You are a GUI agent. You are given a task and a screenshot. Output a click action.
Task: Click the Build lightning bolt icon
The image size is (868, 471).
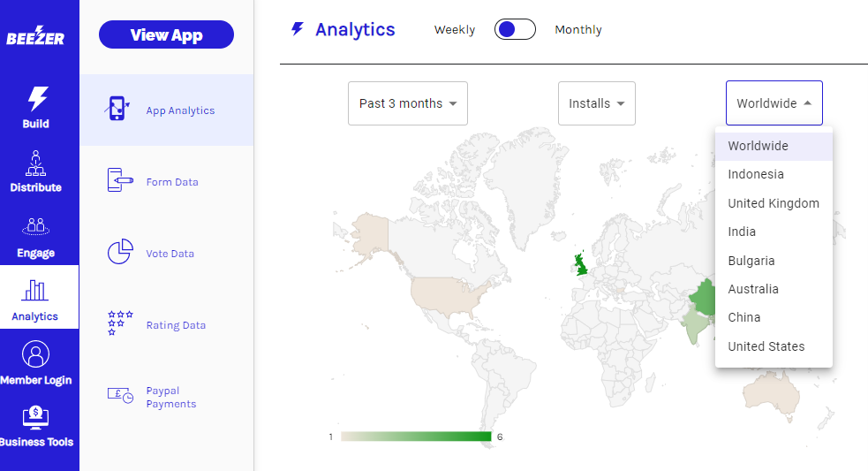[36, 98]
